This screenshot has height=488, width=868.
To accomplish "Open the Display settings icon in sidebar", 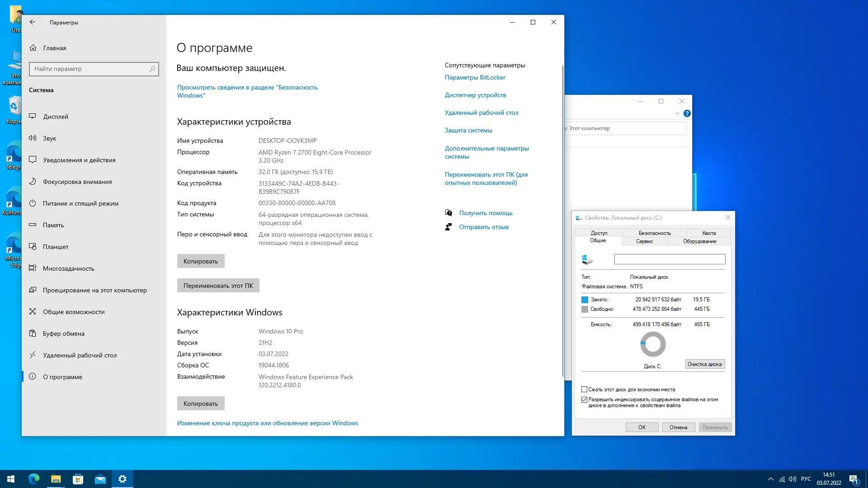I will coord(33,117).
